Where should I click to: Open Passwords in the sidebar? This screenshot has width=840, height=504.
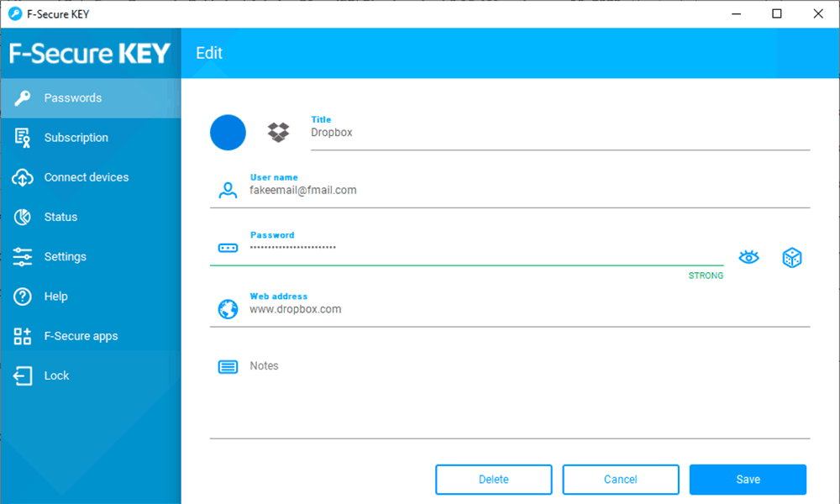(x=91, y=98)
